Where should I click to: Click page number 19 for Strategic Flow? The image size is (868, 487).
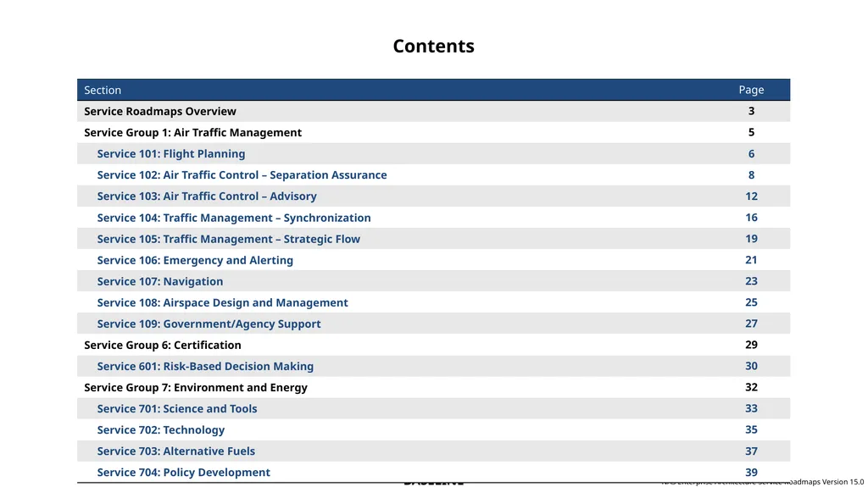click(751, 239)
